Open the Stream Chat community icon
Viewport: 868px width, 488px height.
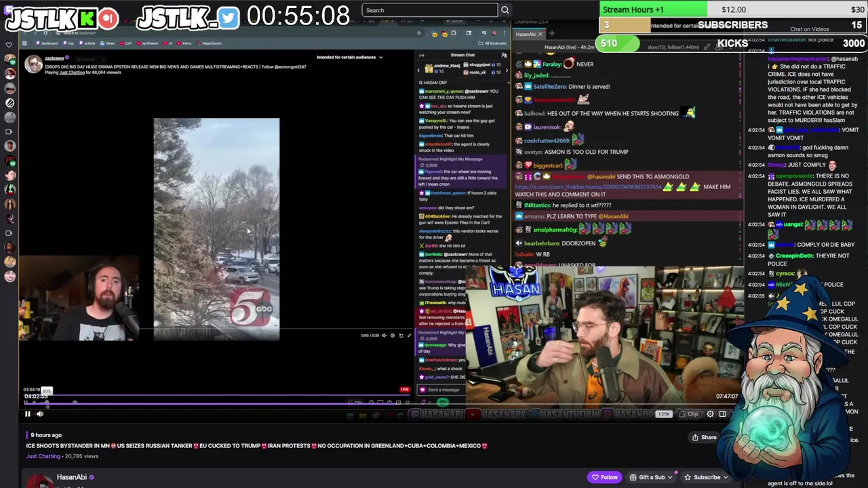coord(504,55)
